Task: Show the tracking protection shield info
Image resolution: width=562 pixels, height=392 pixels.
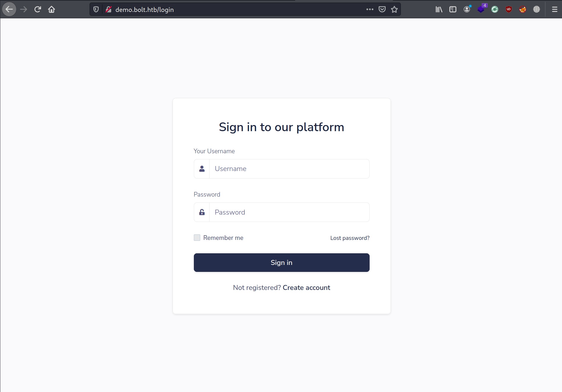Action: click(x=96, y=10)
